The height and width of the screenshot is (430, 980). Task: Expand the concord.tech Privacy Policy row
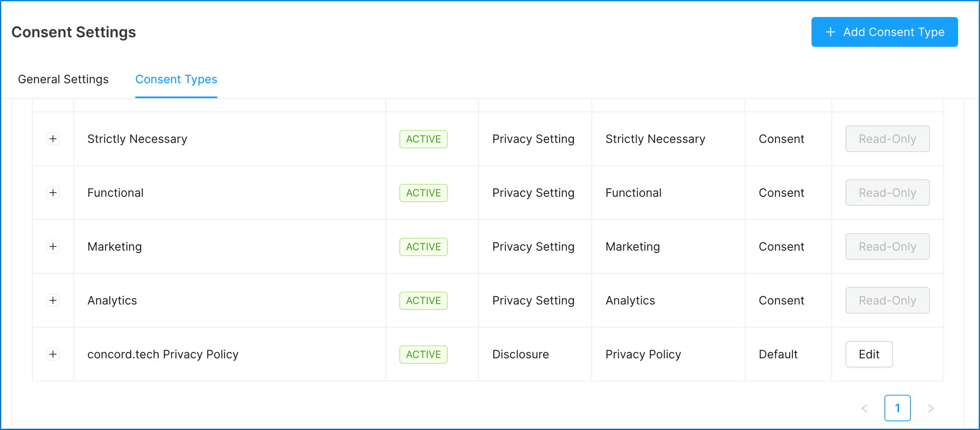(53, 354)
